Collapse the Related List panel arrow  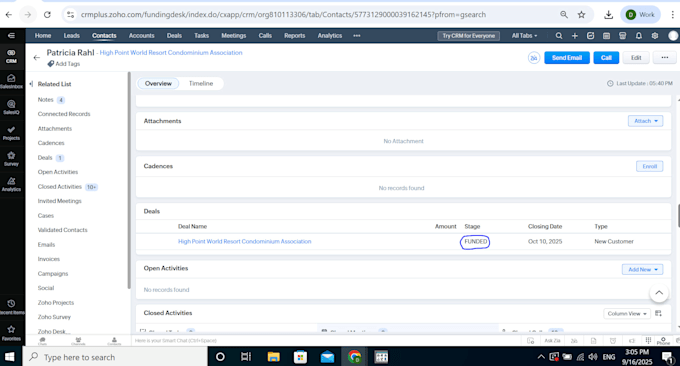click(31, 84)
